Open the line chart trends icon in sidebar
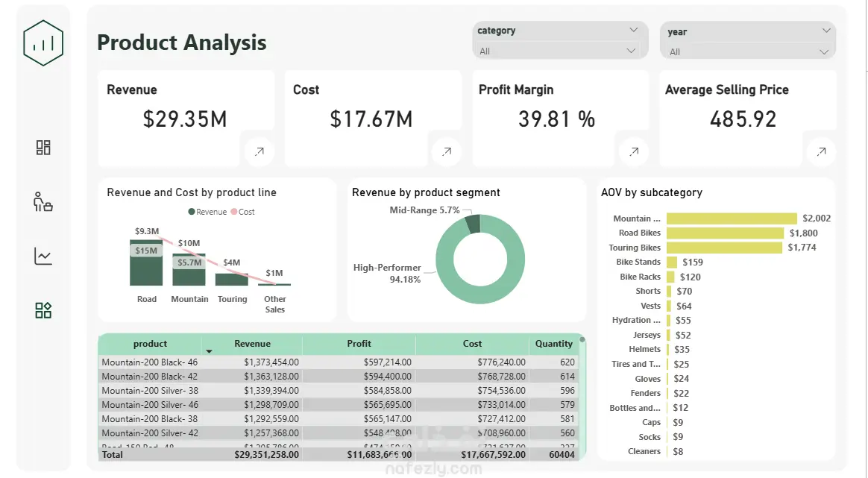 (43, 256)
